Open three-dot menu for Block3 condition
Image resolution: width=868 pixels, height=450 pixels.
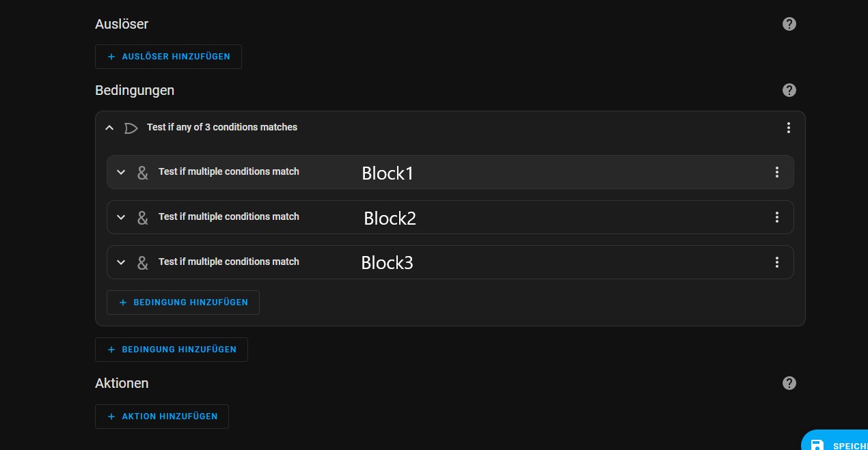pyautogui.click(x=777, y=262)
